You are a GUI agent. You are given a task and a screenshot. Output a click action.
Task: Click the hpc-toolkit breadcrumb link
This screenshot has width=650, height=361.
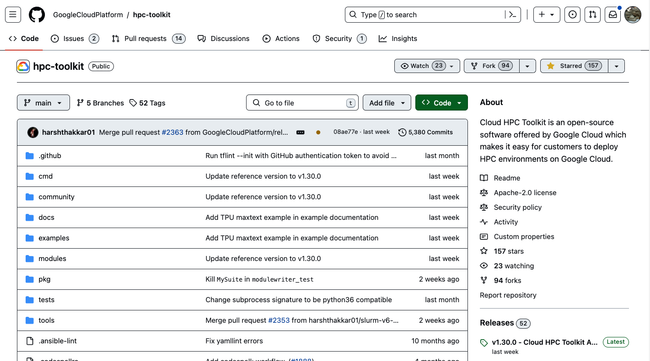152,15
